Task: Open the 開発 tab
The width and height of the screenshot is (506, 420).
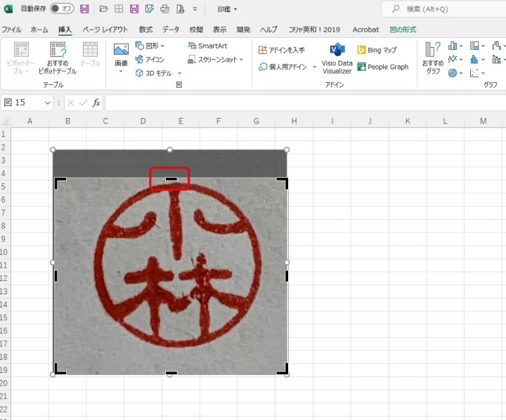Action: (243, 29)
